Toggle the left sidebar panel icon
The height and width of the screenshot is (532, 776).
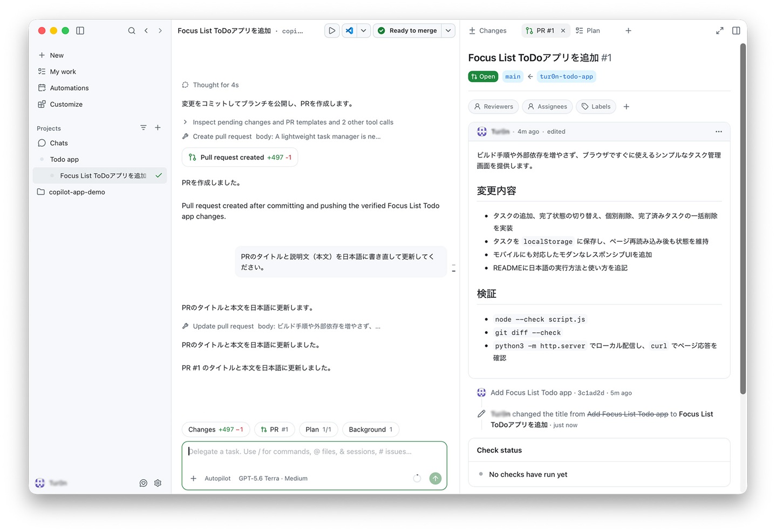[x=80, y=31]
